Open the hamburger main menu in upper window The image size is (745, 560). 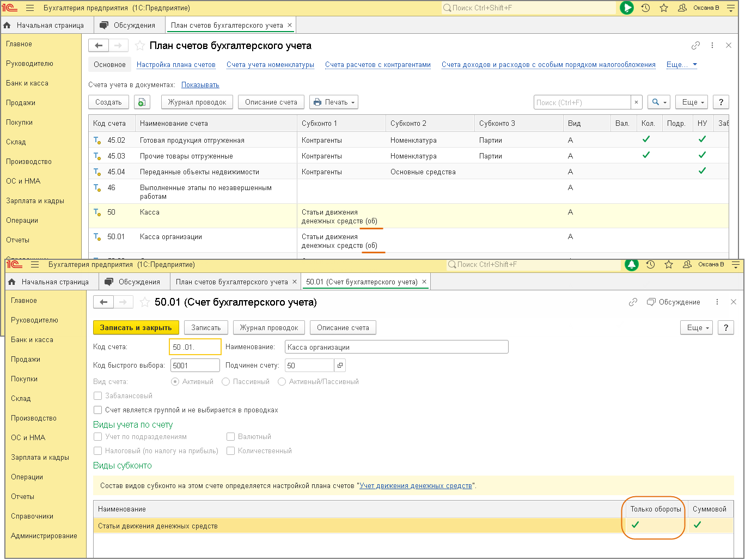tap(30, 8)
